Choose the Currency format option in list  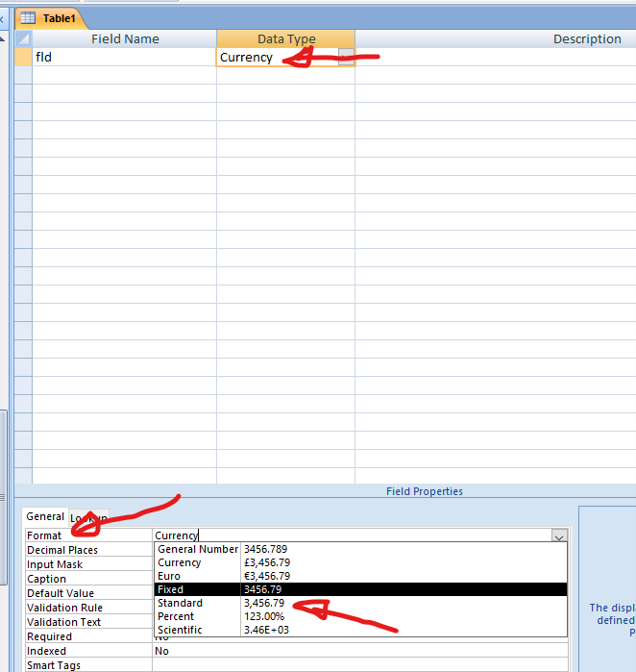point(360,562)
